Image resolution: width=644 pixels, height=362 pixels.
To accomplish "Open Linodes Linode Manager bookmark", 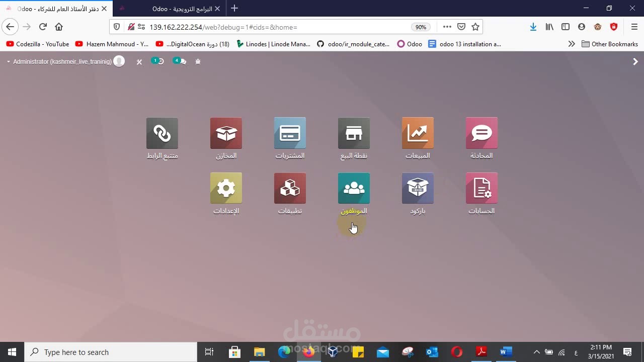I will 273,44.
